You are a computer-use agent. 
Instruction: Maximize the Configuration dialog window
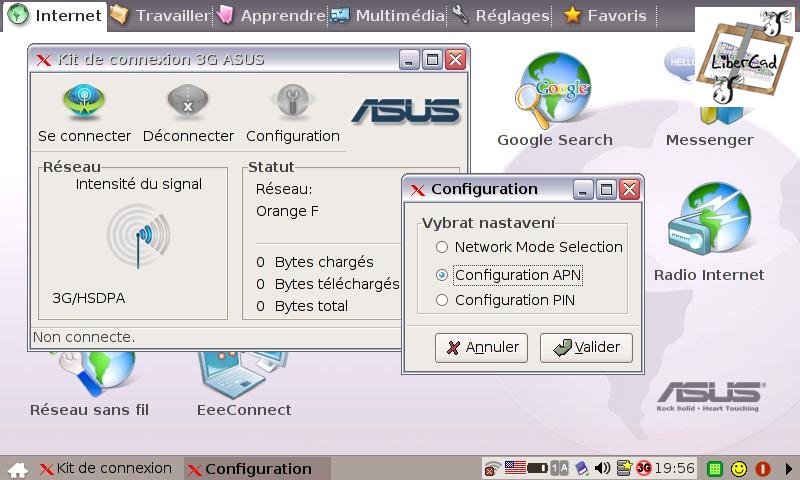tap(606, 190)
